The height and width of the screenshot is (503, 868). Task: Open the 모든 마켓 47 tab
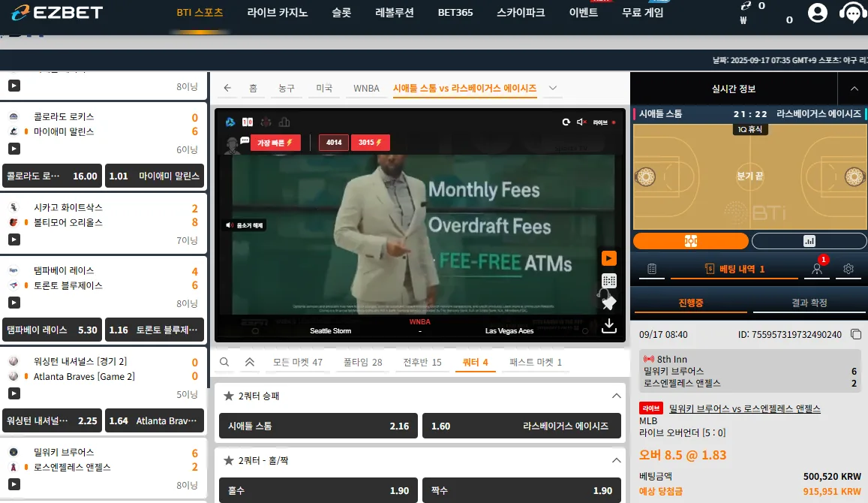tap(297, 362)
